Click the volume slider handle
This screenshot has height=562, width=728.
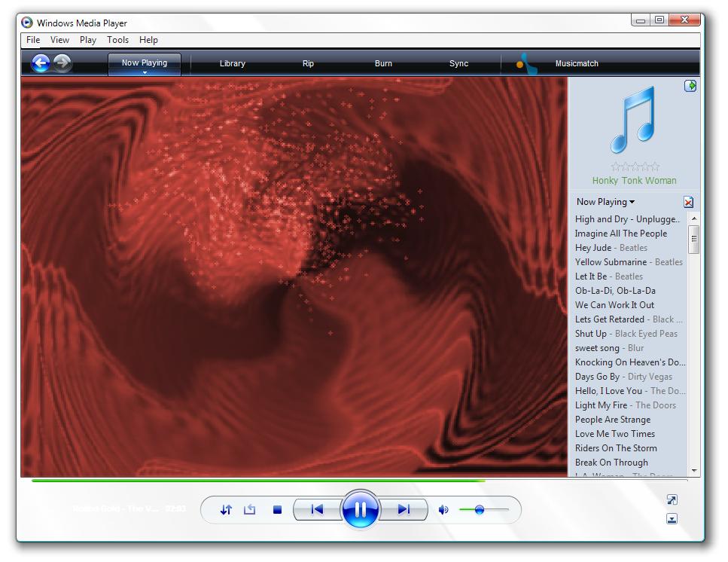point(480,510)
